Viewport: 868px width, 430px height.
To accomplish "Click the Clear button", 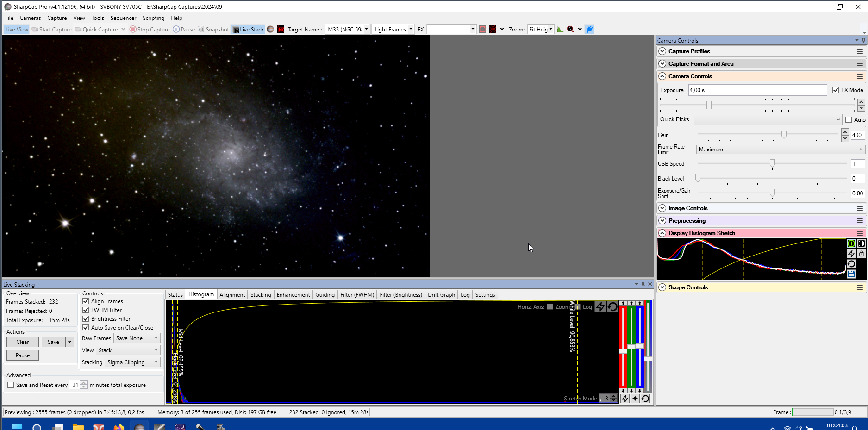I will (x=23, y=342).
